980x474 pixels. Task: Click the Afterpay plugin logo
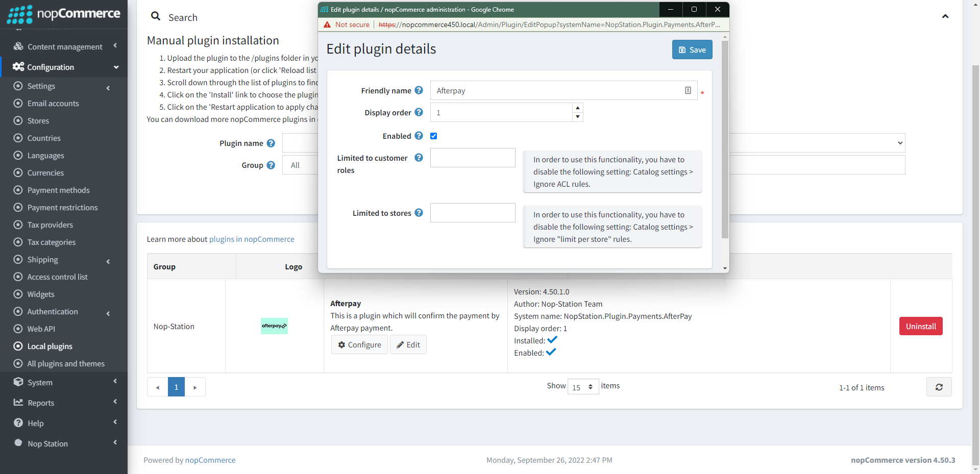pos(274,326)
